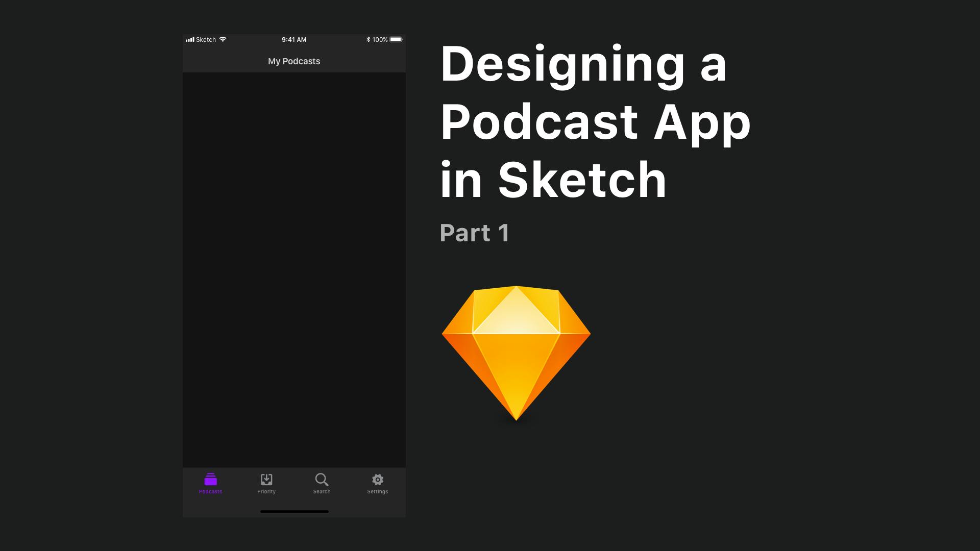Click the Part 1 subtitle
This screenshot has height=551, width=980.
click(474, 233)
